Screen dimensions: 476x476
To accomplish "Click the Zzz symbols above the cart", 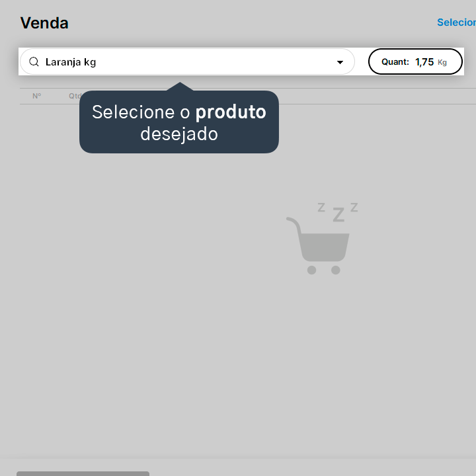I will (x=338, y=212).
